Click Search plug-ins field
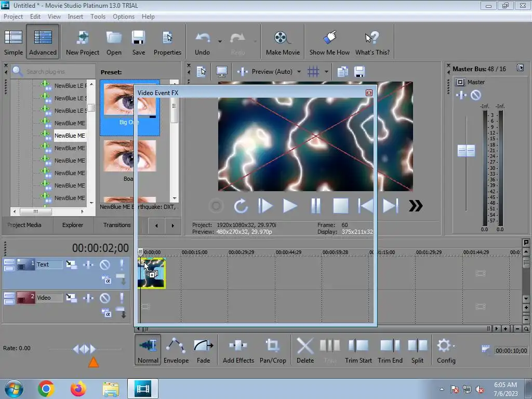Screen dimensions: 532x399 (x=54, y=72)
